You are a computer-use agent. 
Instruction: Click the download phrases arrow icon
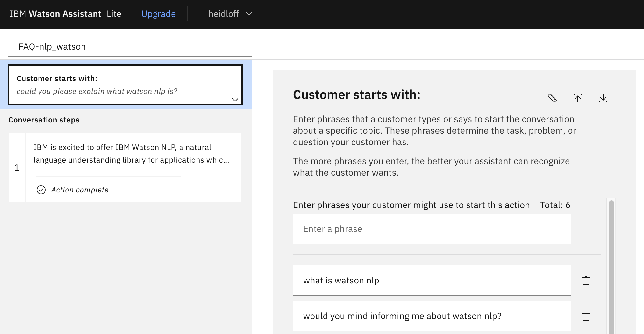click(603, 98)
